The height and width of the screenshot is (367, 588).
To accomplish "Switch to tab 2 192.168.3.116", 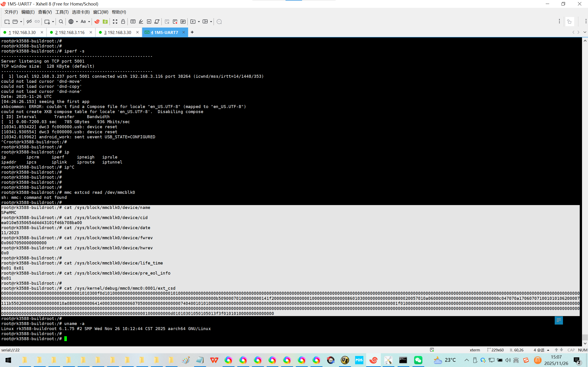I will click(x=70, y=32).
